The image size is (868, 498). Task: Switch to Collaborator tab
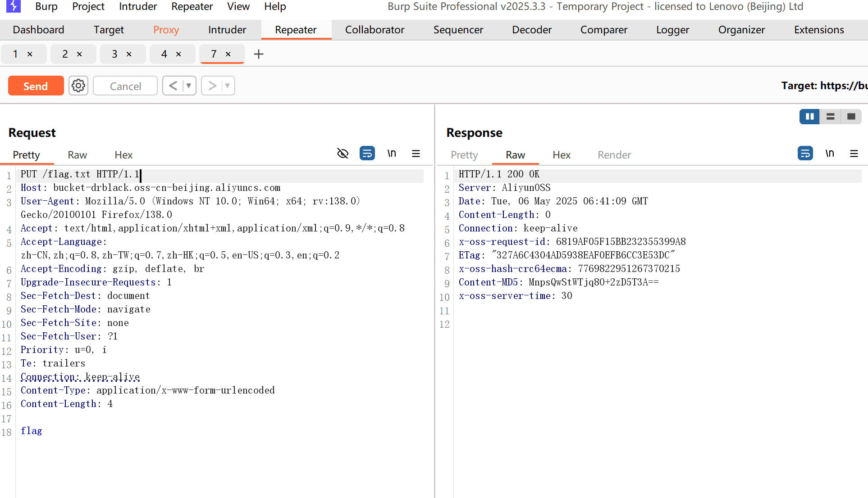(375, 30)
